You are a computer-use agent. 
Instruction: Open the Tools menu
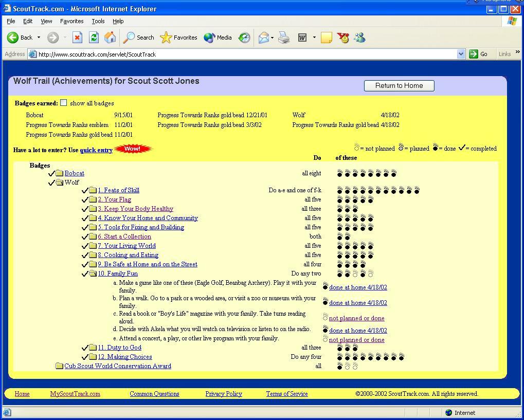coord(98,21)
